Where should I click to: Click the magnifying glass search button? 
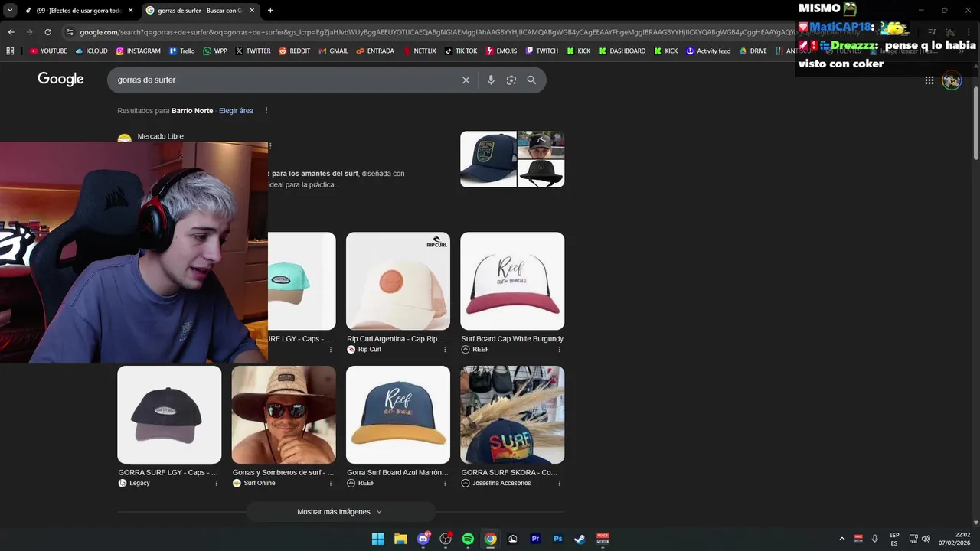point(531,80)
